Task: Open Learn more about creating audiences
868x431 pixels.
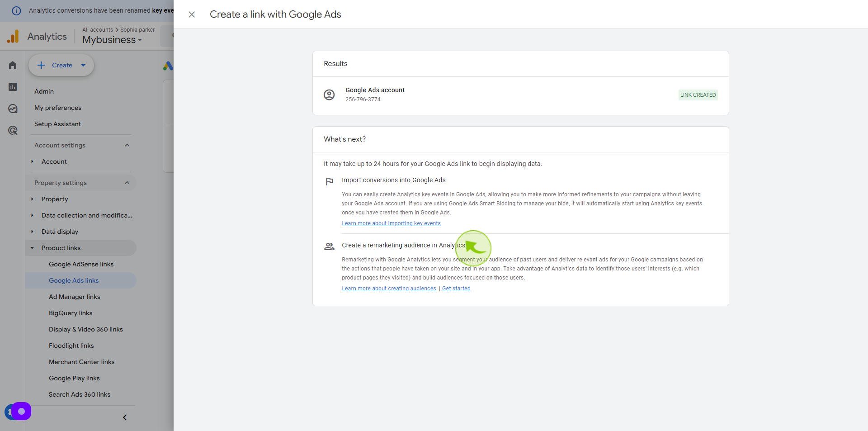Action: [x=389, y=289]
